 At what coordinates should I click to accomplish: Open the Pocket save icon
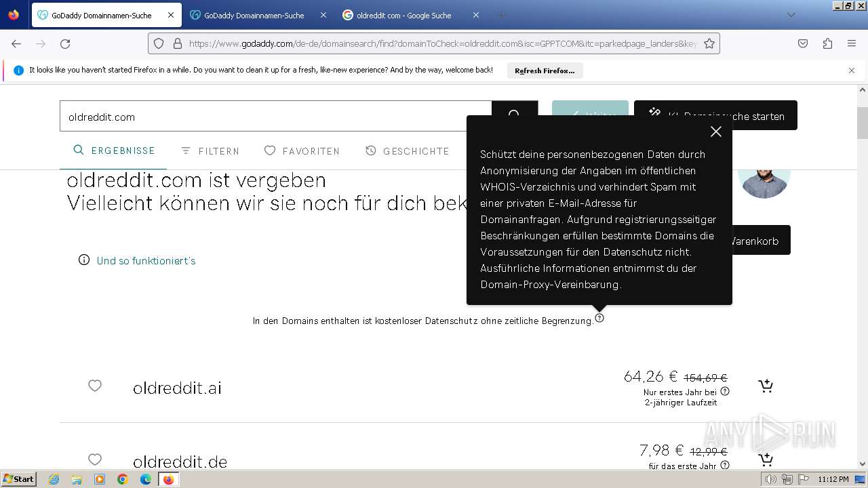[x=803, y=43]
